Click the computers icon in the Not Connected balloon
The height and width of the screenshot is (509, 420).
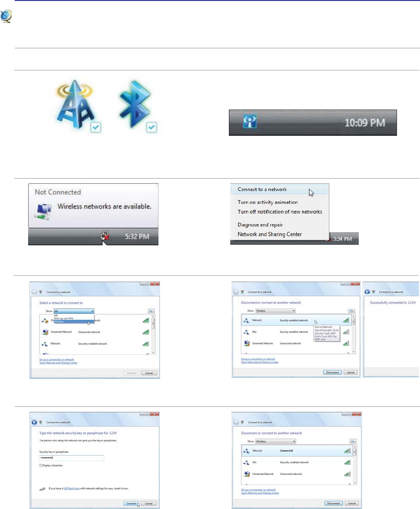click(x=43, y=211)
